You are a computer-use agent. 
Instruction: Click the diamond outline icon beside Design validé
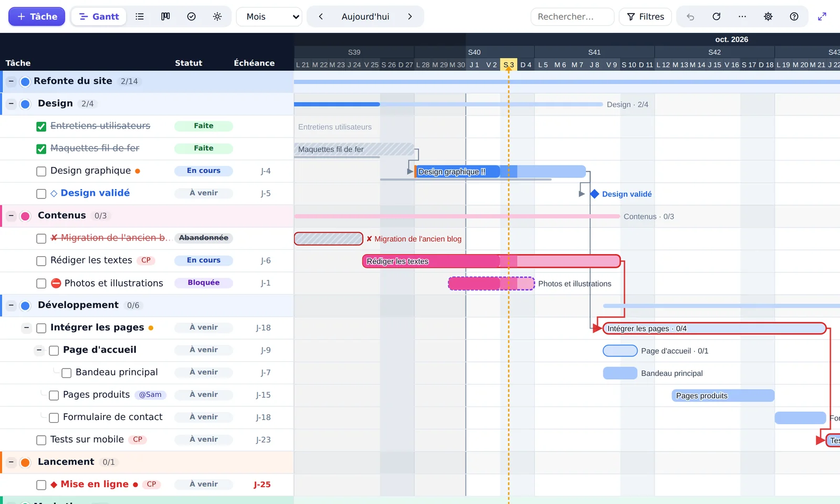click(54, 193)
